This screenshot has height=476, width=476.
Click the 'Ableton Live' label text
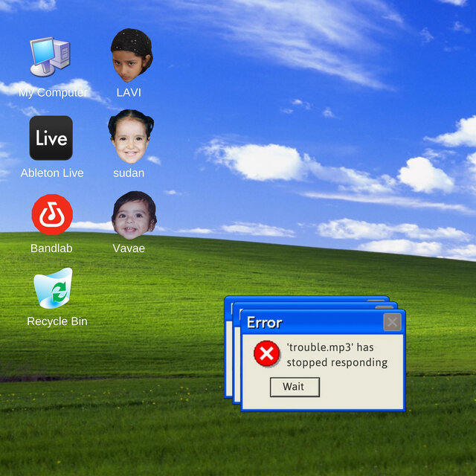[x=52, y=173]
